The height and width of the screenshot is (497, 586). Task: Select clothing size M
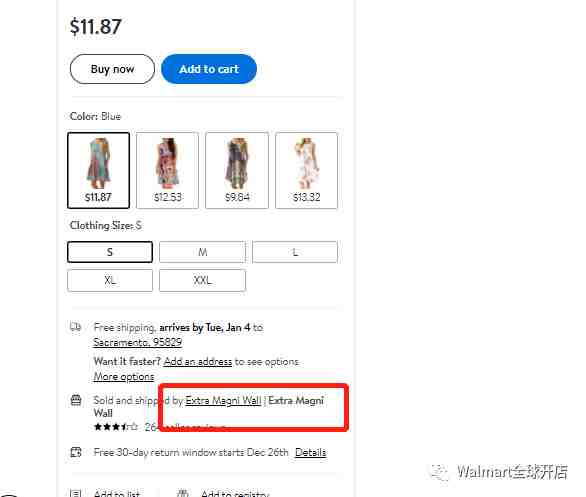[203, 252]
